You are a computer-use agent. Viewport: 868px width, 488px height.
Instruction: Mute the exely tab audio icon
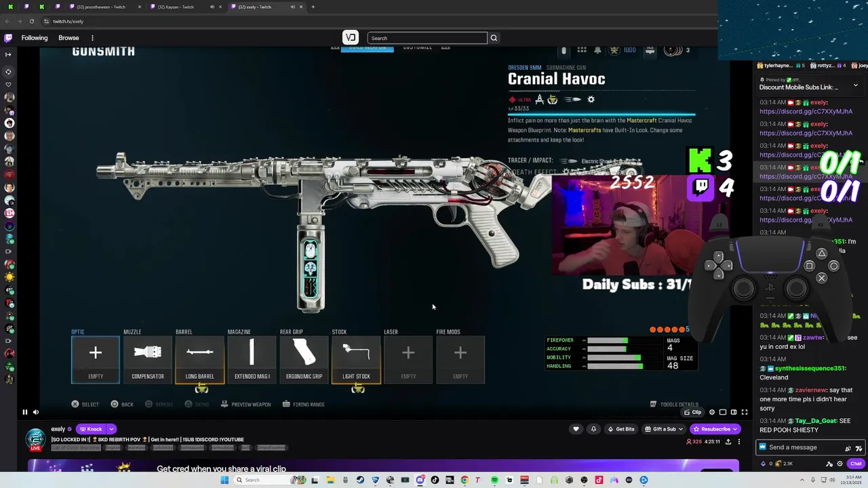click(293, 7)
